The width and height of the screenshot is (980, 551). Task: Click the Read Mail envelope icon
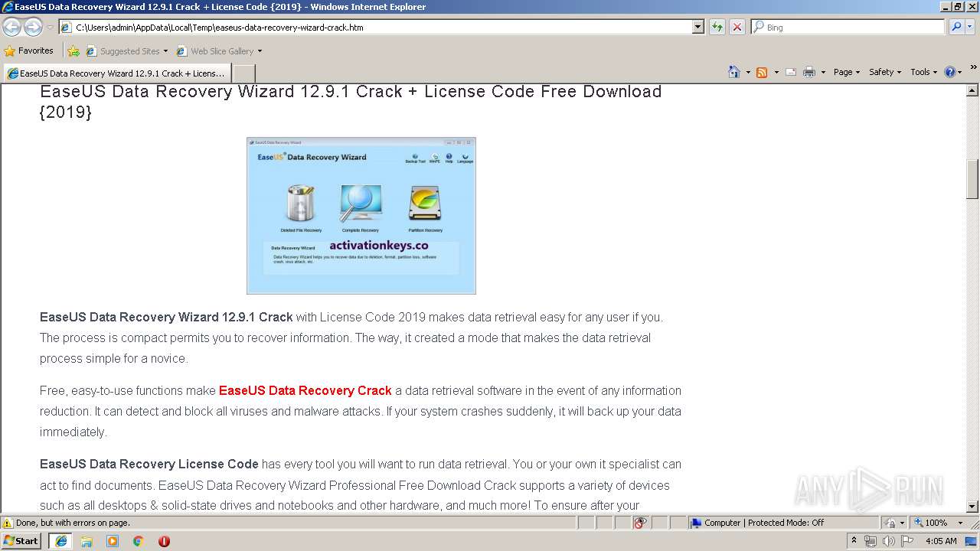(x=791, y=72)
